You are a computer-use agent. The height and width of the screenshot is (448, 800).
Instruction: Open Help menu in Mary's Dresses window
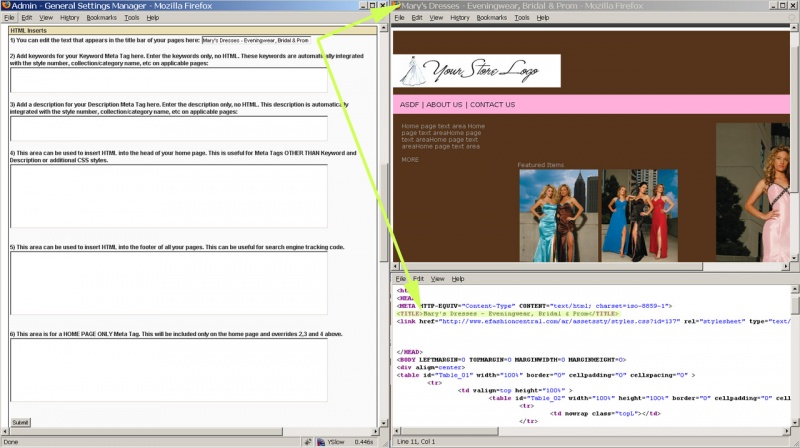[x=543, y=17]
